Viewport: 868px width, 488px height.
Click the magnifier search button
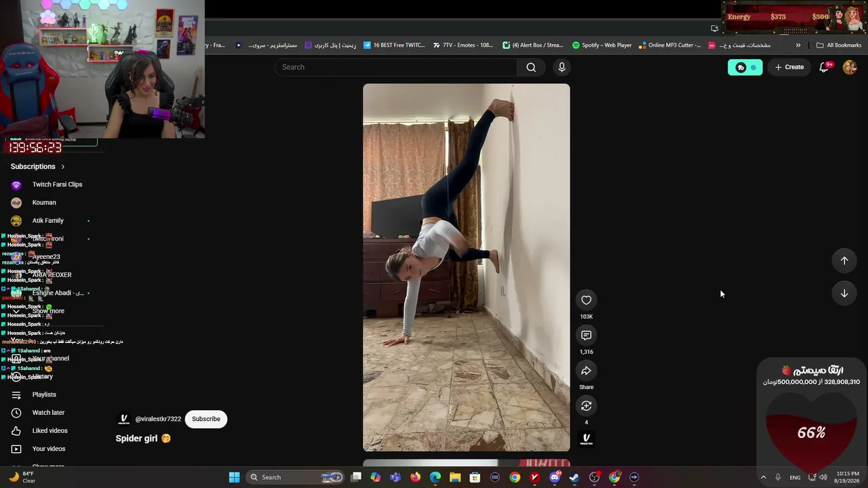531,67
